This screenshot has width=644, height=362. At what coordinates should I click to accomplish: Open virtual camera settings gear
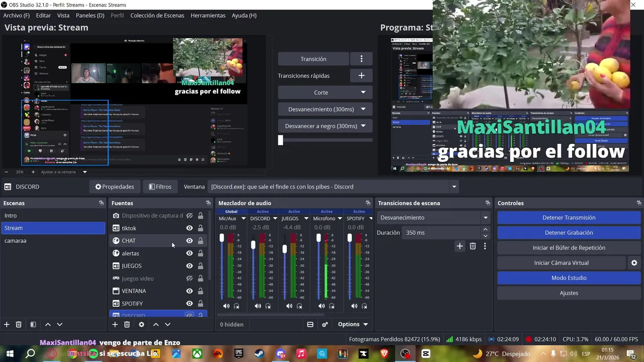[634, 262]
